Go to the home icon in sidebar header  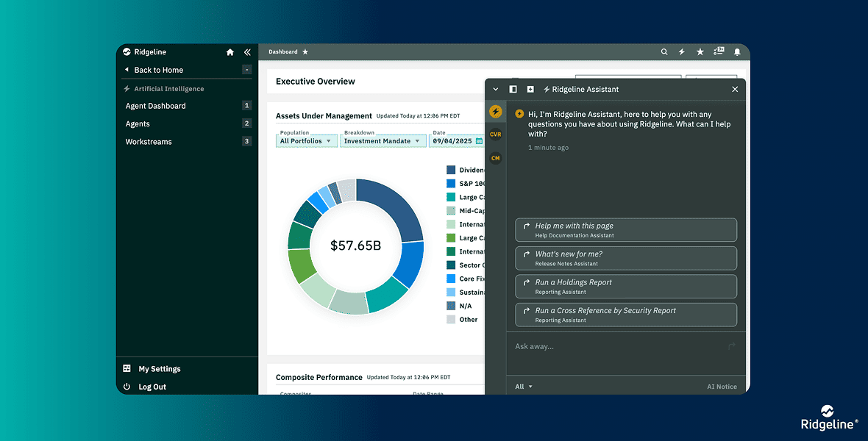[230, 52]
